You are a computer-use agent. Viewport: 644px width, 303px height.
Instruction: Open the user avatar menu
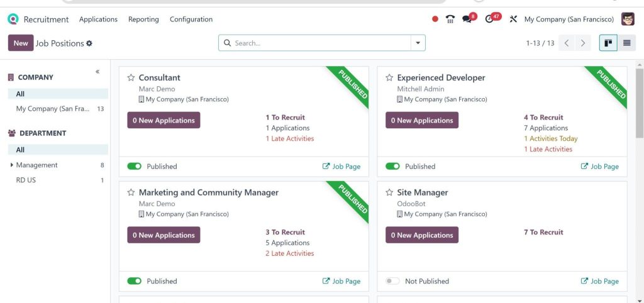pyautogui.click(x=628, y=19)
